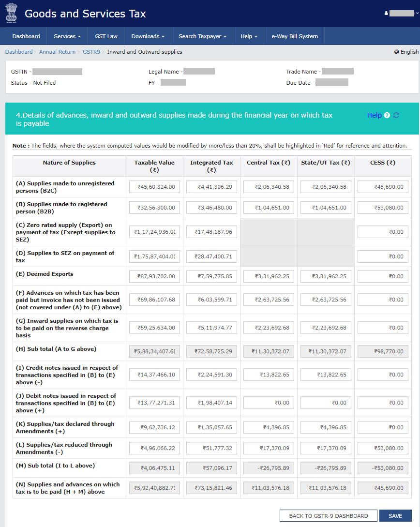Click the refresh icon beside Help
420x527 pixels.
(396, 115)
